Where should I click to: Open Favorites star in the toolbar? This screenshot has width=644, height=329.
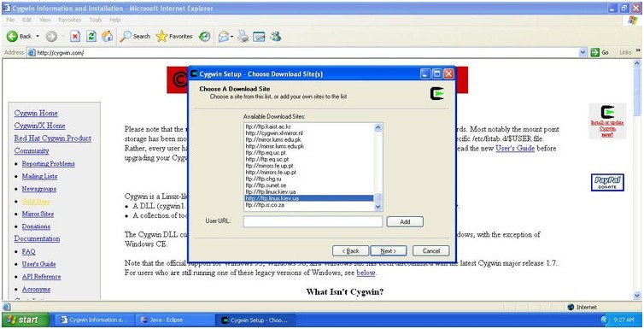click(x=161, y=37)
